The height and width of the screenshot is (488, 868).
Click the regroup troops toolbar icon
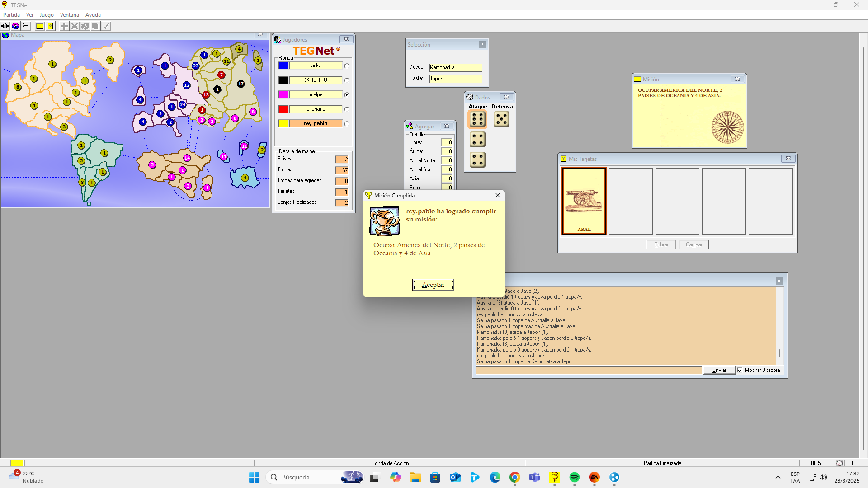85,26
